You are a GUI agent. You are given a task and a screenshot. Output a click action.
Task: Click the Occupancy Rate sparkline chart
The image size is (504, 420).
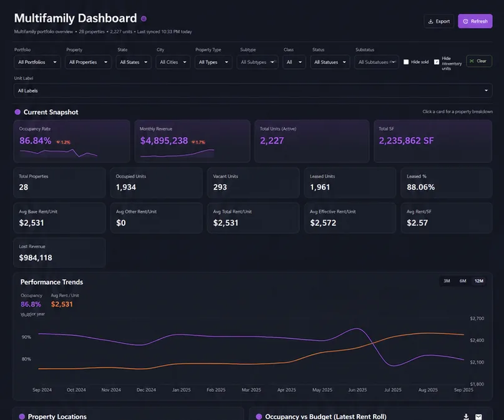click(x=59, y=153)
